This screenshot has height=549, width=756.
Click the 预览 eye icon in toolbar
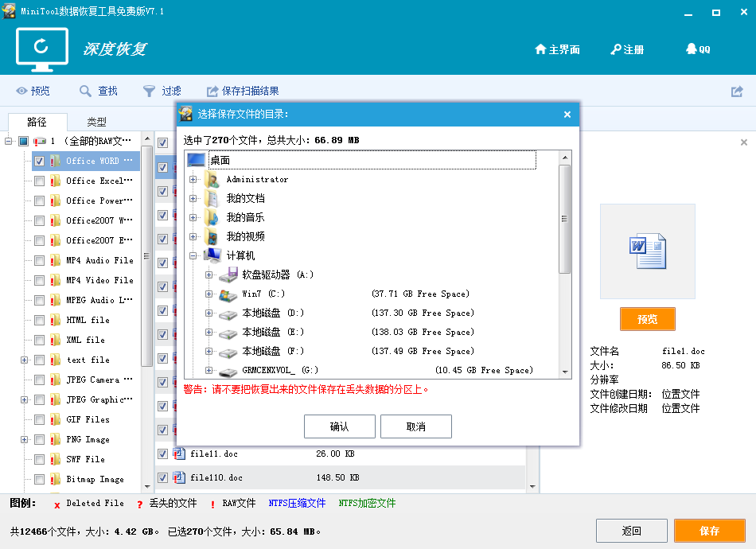(21, 91)
